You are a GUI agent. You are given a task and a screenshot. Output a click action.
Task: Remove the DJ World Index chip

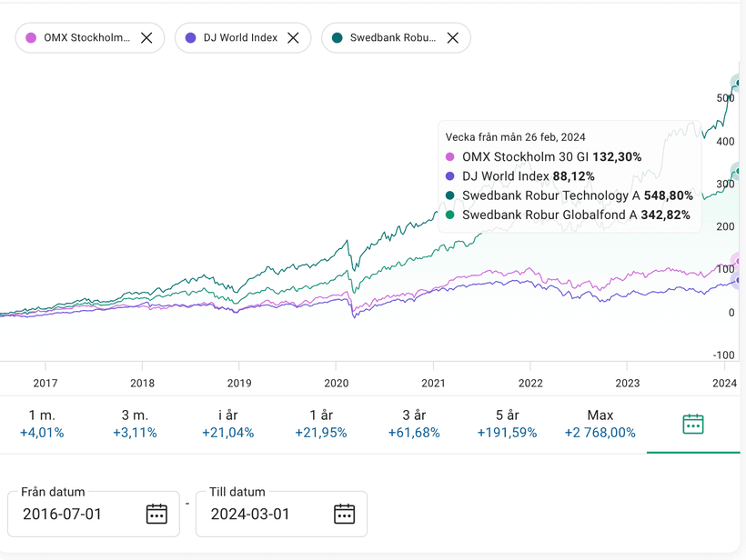[x=293, y=38]
